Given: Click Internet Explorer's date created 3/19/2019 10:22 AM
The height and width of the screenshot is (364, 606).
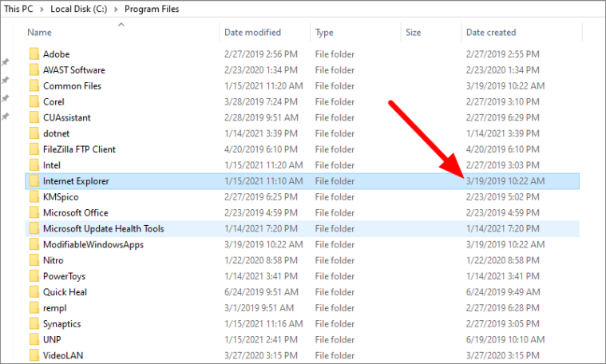Looking at the screenshot, I should pos(505,181).
